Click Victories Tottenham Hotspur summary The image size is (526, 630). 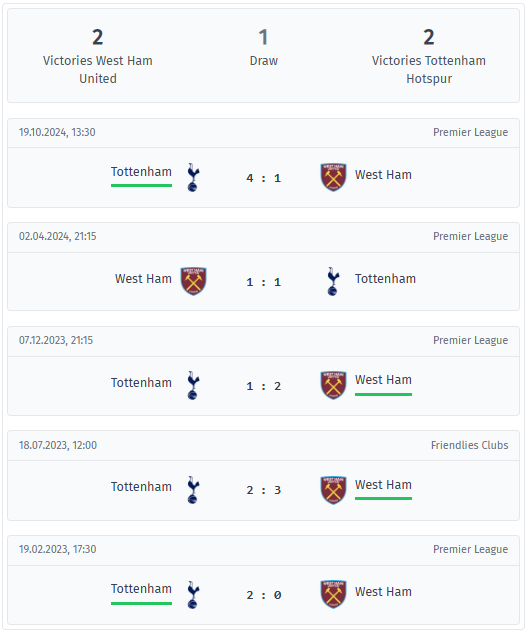point(429,56)
